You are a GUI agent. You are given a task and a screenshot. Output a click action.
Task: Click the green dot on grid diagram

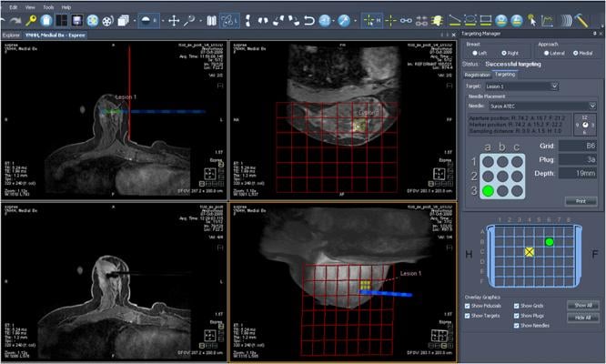tap(550, 242)
